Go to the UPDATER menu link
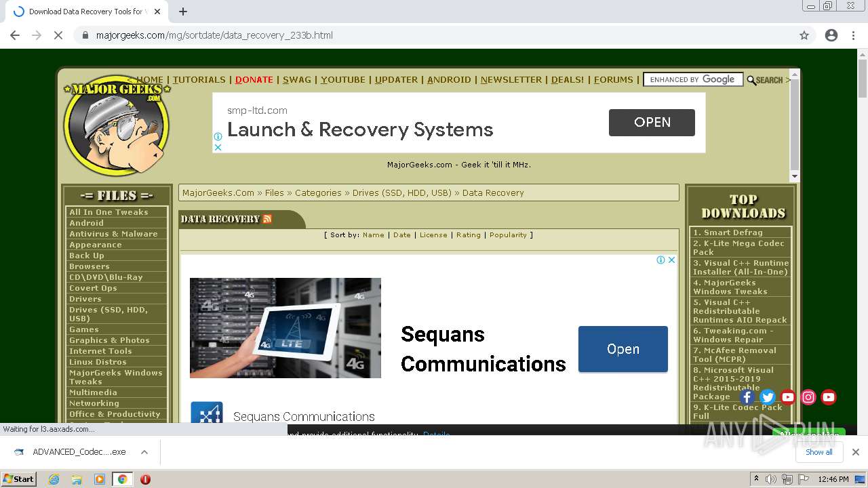This screenshot has width=868, height=488. (397, 79)
